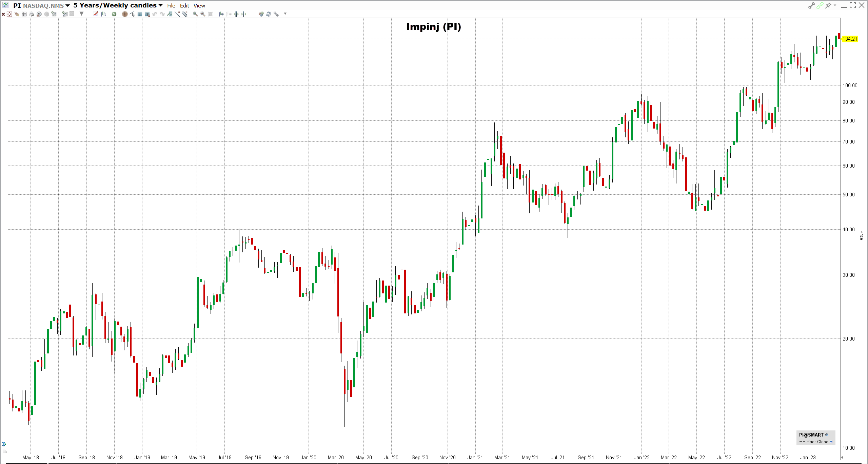Click the red four-arrow crosshair toolbar icon
868x464 pixels.
coord(9,14)
